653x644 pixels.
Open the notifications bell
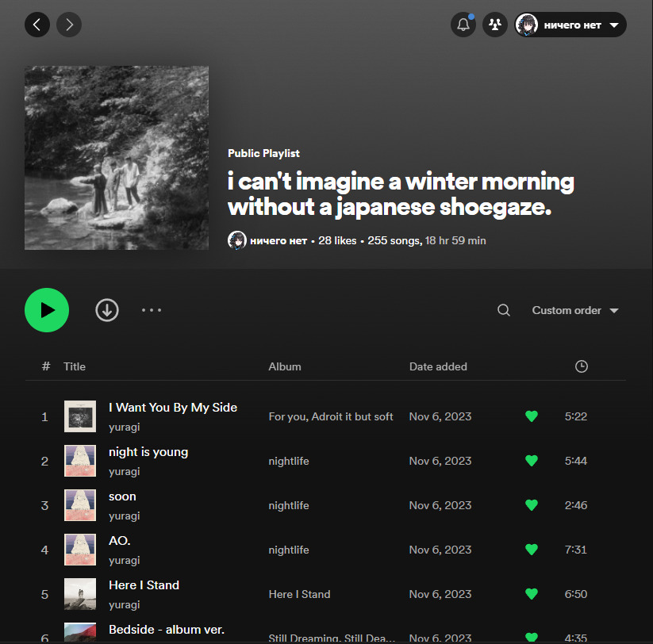[463, 25]
